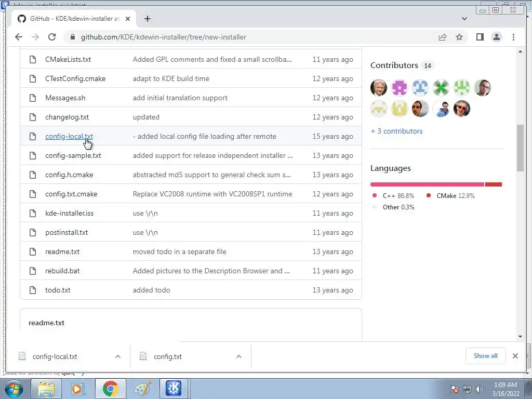This screenshot has width=532, height=399.
Task: Click Show all downloads
Action: pyautogui.click(x=486, y=355)
